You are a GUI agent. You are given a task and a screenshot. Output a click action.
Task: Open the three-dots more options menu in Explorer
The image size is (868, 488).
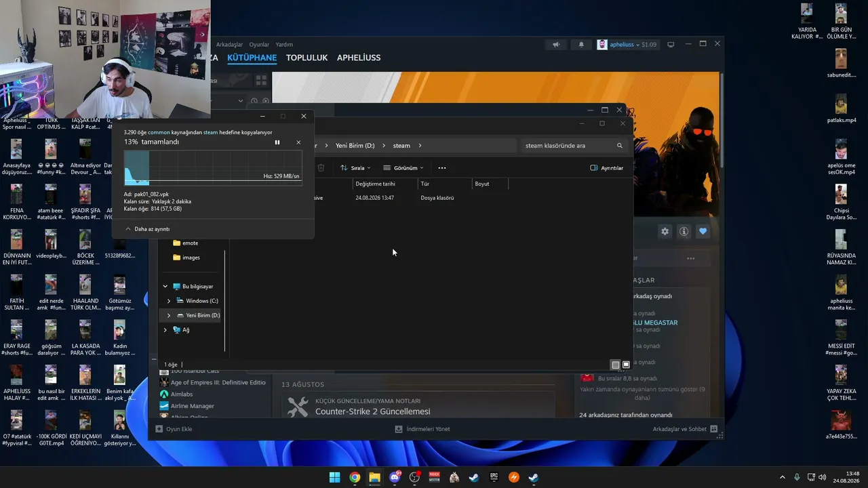(x=442, y=167)
